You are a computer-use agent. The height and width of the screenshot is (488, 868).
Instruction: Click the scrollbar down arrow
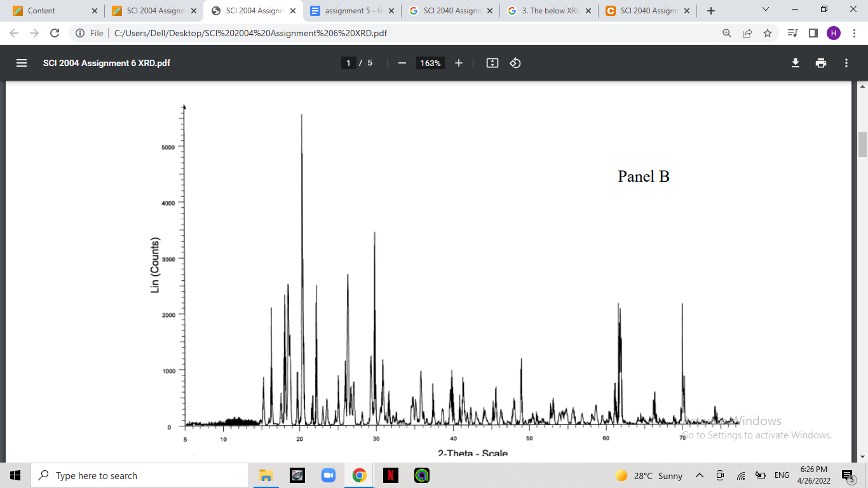[x=862, y=457]
